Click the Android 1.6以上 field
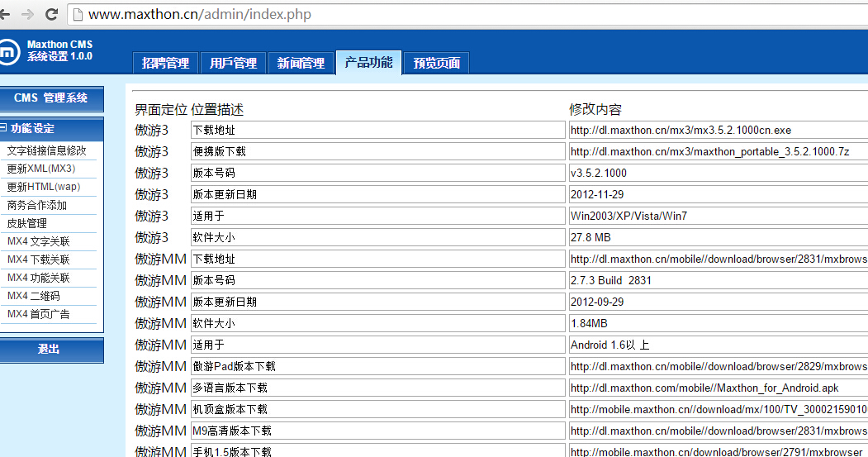This screenshot has width=868, height=457. (718, 345)
